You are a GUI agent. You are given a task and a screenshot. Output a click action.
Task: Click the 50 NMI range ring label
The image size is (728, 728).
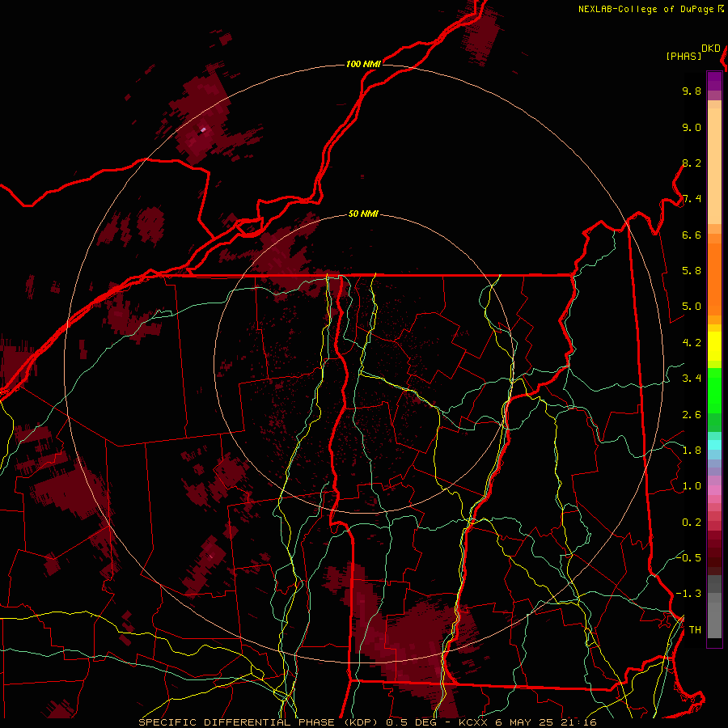coord(363,214)
